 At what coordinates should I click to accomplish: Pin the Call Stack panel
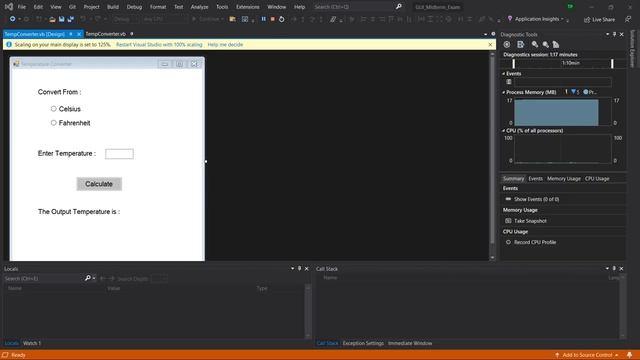[614, 269]
